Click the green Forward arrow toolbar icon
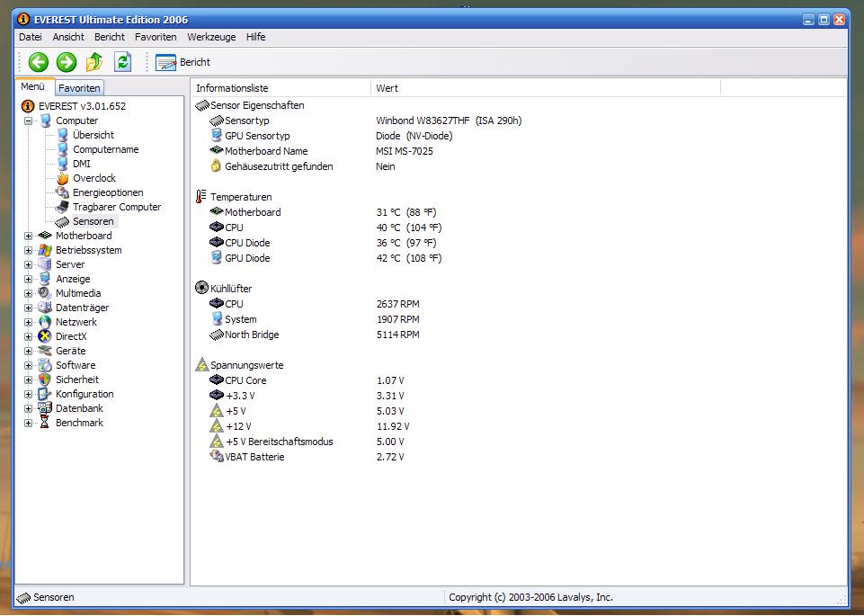 point(67,62)
